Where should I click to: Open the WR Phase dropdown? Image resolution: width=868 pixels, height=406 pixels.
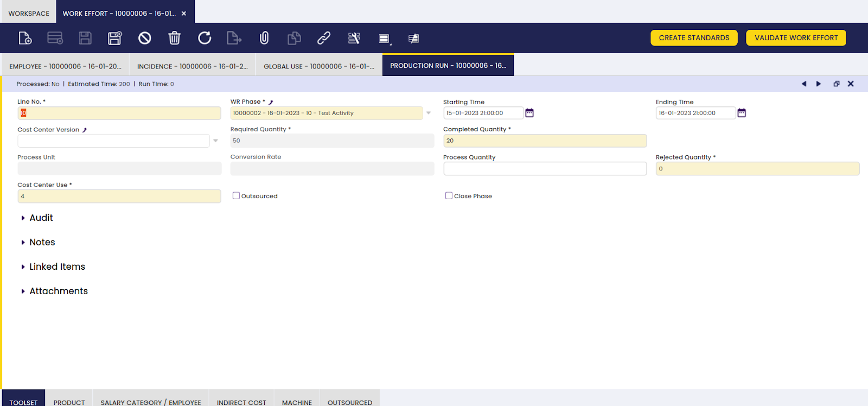429,113
